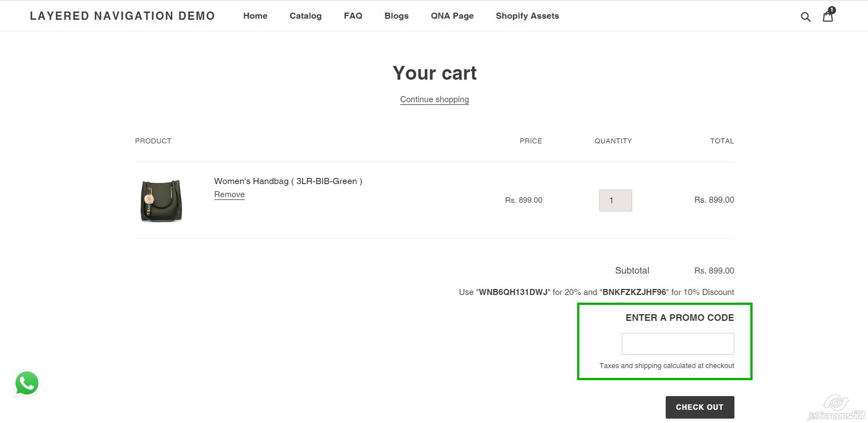Open the green handbag product thumbnail
868x423 pixels.
pyautogui.click(x=161, y=201)
